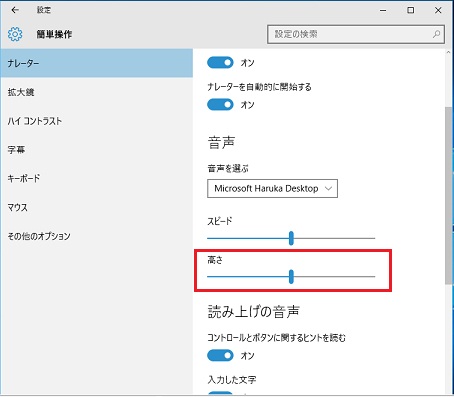The width and height of the screenshot is (454, 397).
Task: Open the Microsoft Haruka Desktop voice dropdown
Action: pos(272,188)
